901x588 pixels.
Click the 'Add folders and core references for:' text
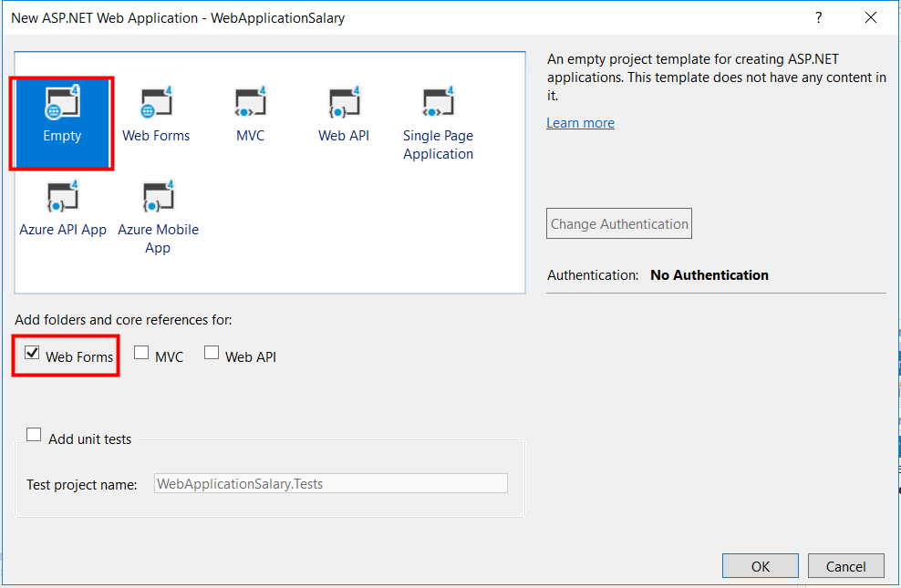coord(123,320)
